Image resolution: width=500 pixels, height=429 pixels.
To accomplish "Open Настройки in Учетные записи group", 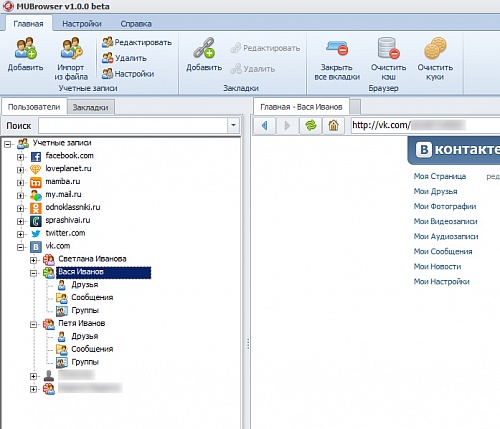I will pos(128,74).
